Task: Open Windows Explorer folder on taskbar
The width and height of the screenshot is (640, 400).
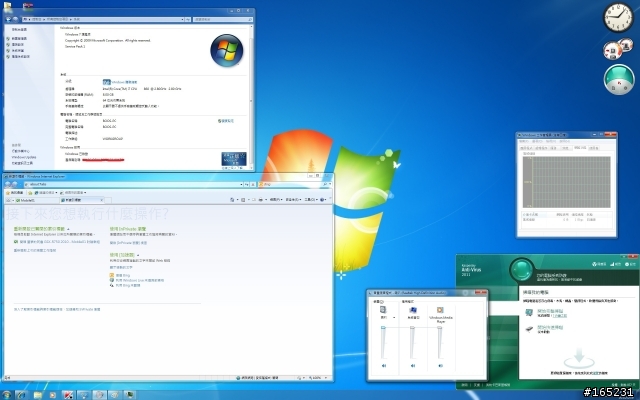Action: pyautogui.click(x=38, y=395)
